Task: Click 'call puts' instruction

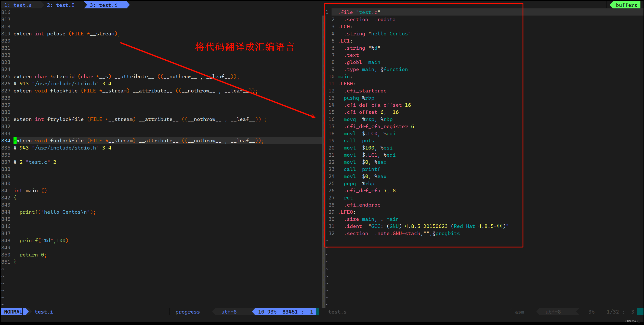Action: point(359,141)
